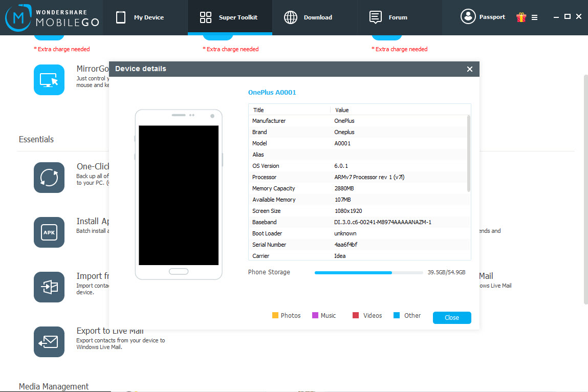588x392 pixels.
Task: Open One-Click Backup icon
Action: click(49, 178)
